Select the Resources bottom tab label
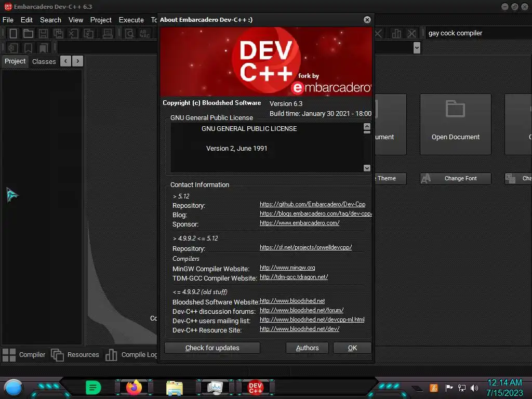The height and width of the screenshot is (399, 532). (x=83, y=355)
